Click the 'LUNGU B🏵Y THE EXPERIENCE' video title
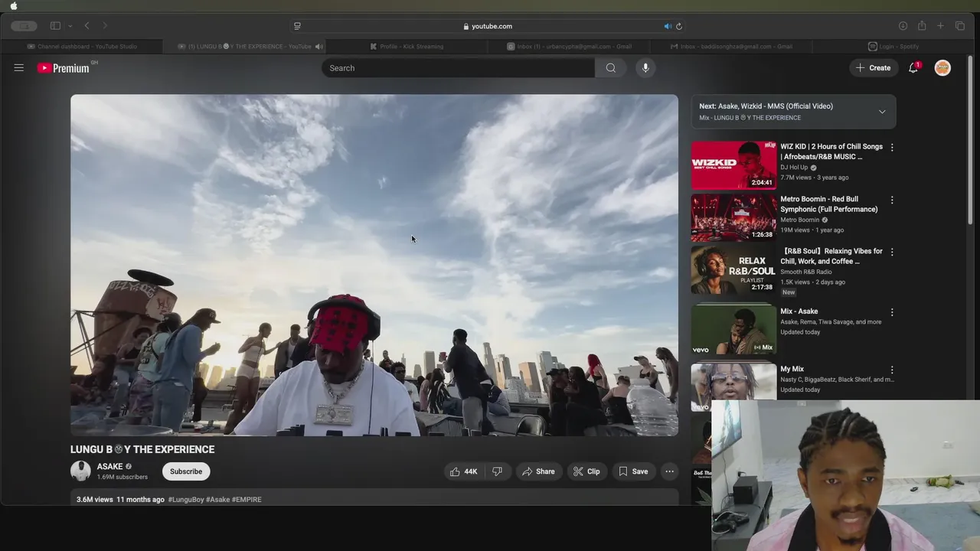The width and height of the screenshot is (980, 551). (x=142, y=449)
